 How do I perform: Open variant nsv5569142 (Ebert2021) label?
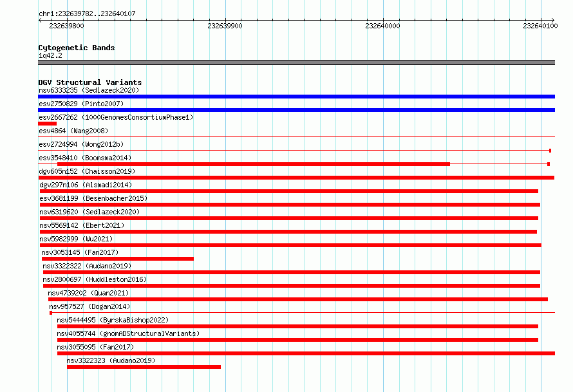coord(82,225)
